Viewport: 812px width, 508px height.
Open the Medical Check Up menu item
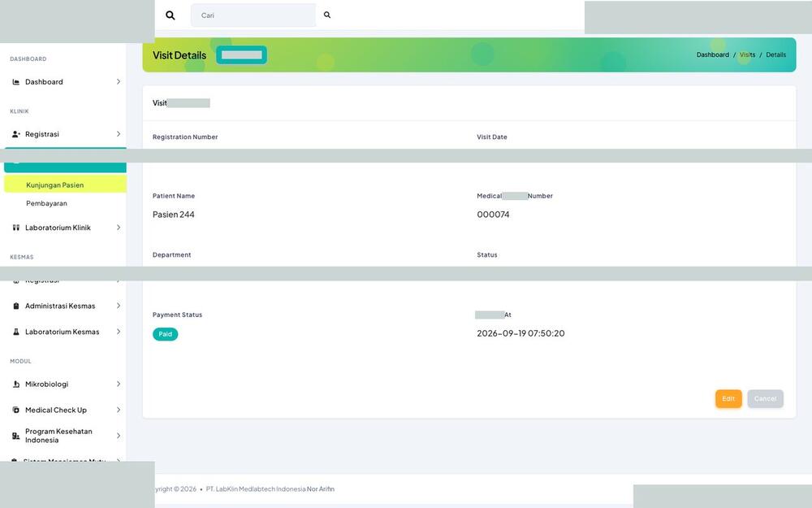[x=65, y=410]
